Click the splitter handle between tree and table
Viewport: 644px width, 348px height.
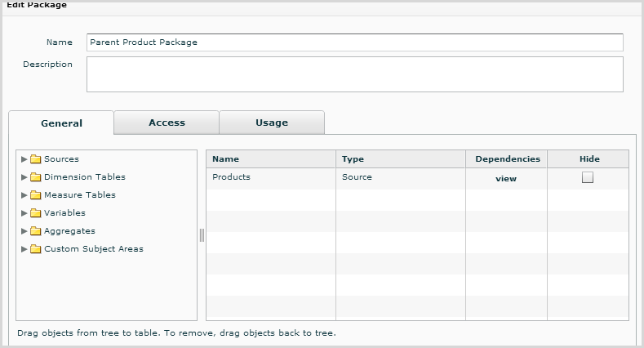[202, 235]
